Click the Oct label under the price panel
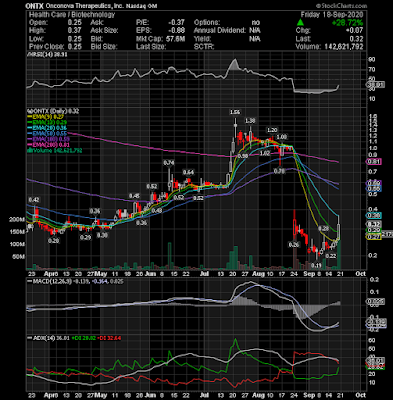Image resolution: width=393 pixels, height=400 pixels. pyautogui.click(x=360, y=274)
